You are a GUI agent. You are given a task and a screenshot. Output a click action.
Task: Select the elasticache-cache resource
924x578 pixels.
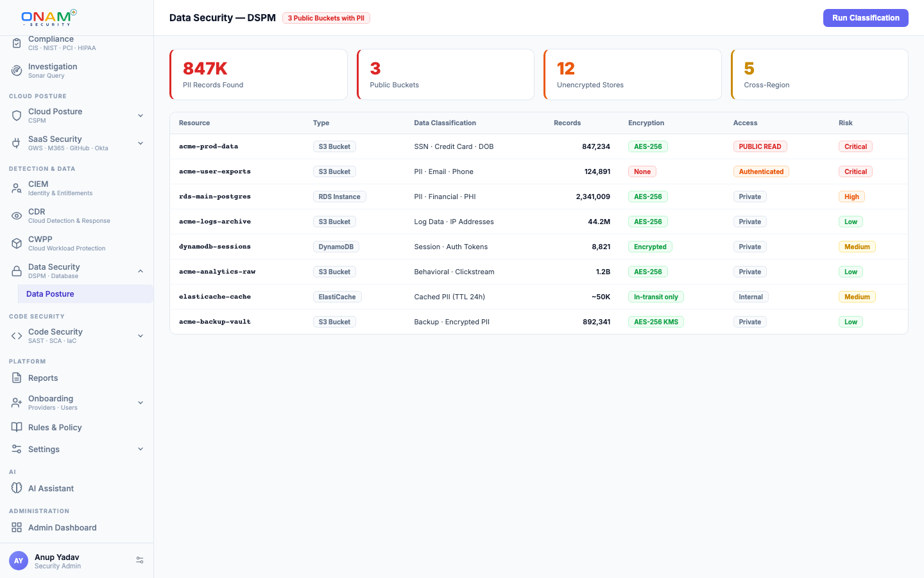pyautogui.click(x=215, y=297)
